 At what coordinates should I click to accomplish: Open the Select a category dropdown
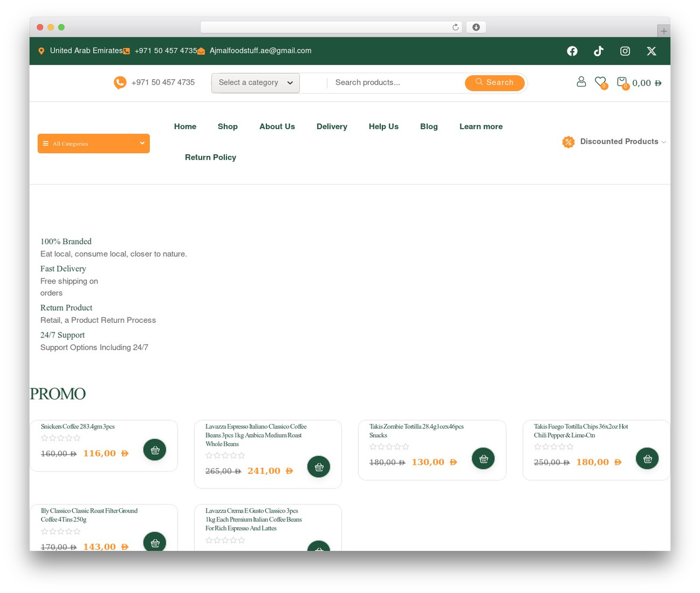pyautogui.click(x=255, y=83)
